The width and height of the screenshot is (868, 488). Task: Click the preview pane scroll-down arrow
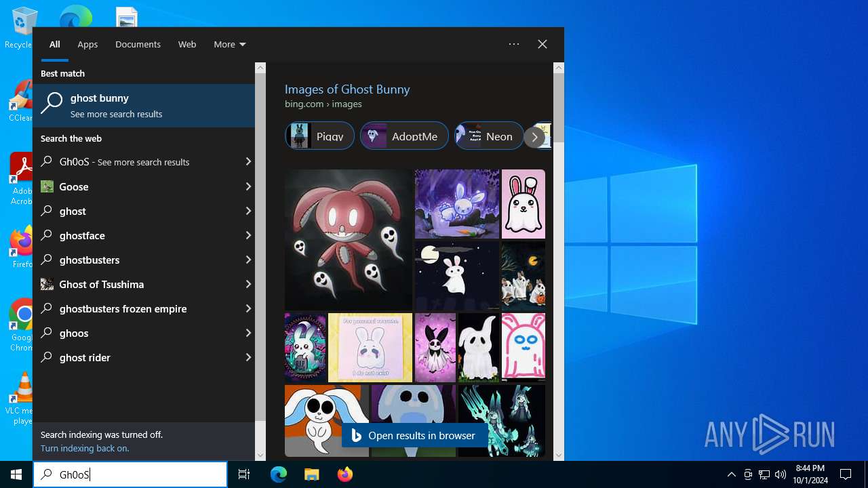pos(559,455)
